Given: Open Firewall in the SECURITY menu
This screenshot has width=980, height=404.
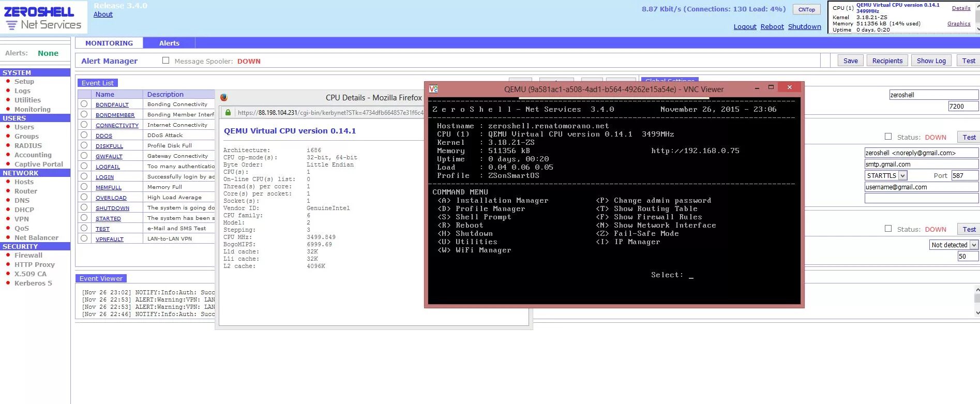Looking at the screenshot, I should (28, 255).
